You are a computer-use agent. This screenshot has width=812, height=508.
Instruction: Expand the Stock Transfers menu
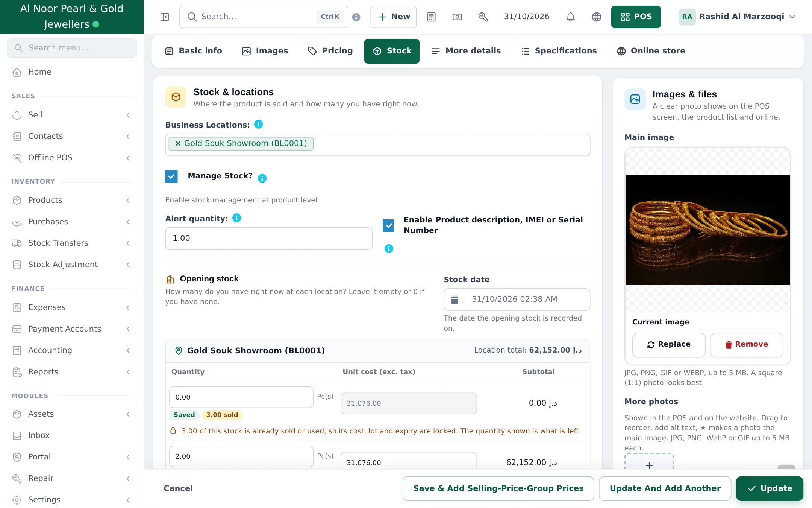(x=71, y=243)
